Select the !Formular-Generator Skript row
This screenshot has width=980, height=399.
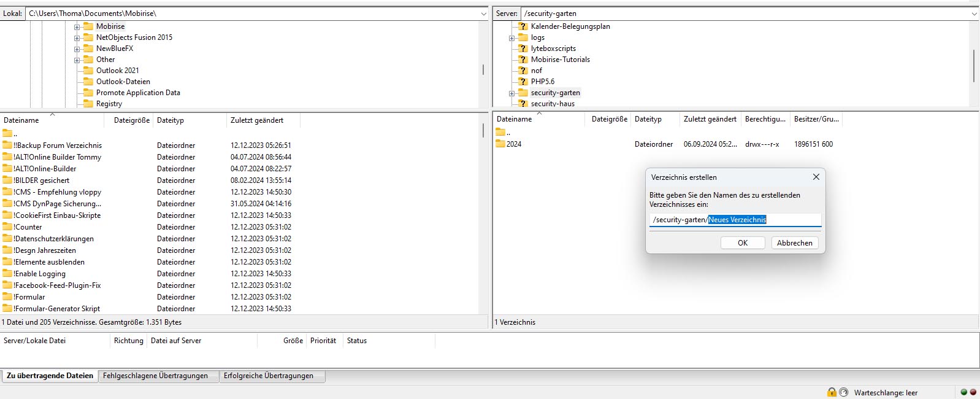coord(239,309)
